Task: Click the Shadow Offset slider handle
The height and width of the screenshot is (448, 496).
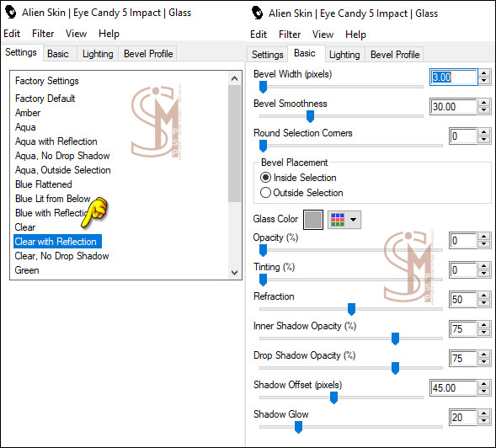Action: [333, 397]
